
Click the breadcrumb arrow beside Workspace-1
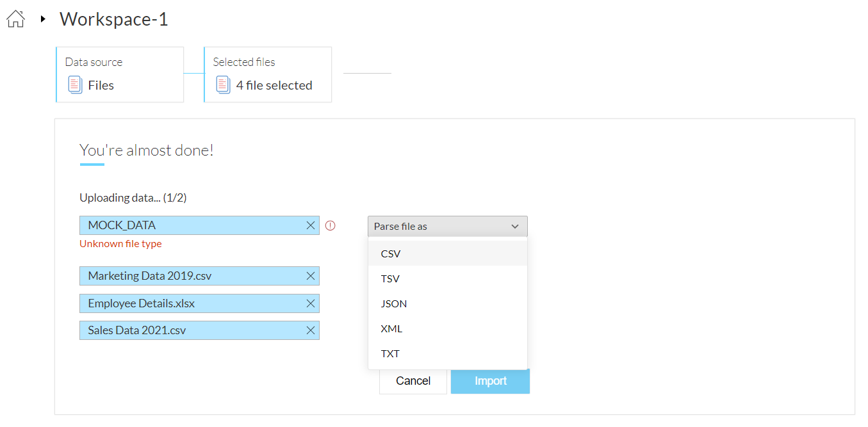[x=43, y=19]
